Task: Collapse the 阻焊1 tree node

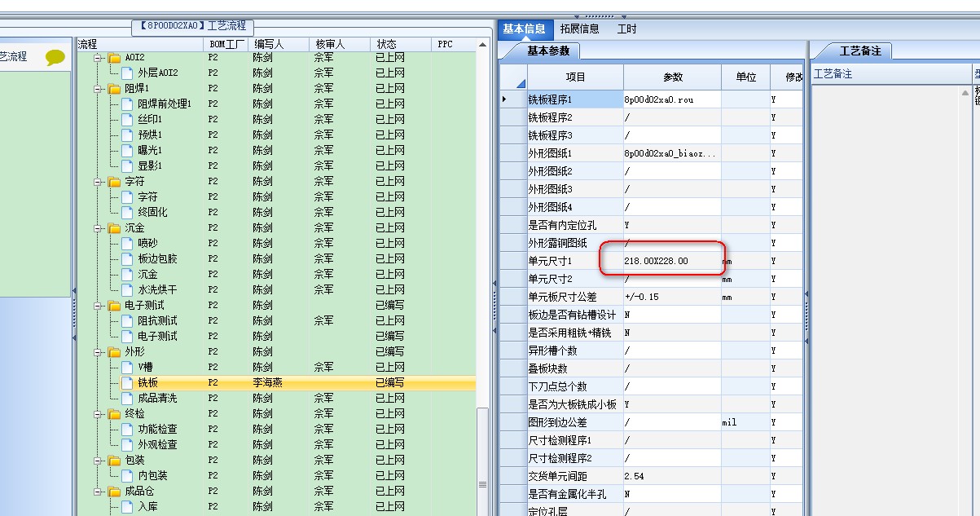Action: point(99,89)
